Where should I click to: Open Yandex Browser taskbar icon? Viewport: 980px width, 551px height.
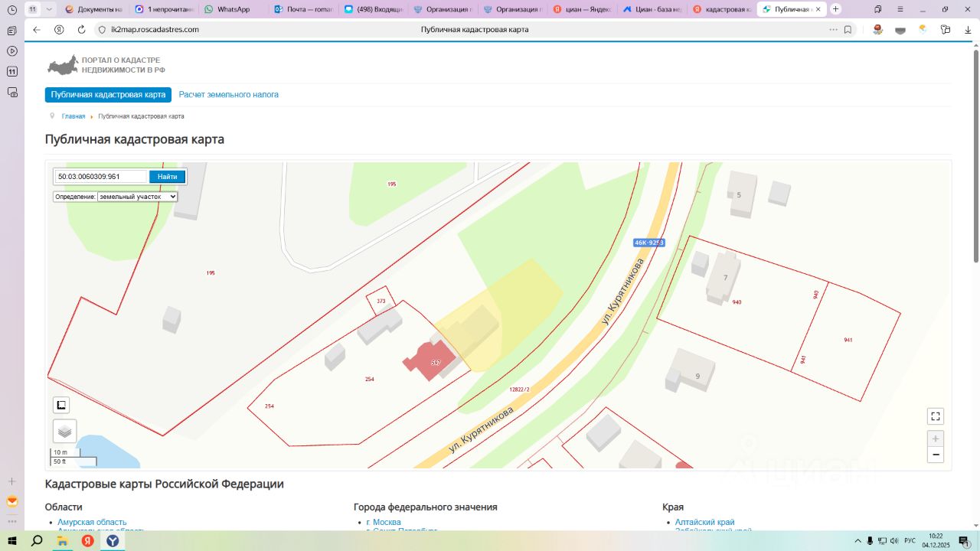point(113,540)
